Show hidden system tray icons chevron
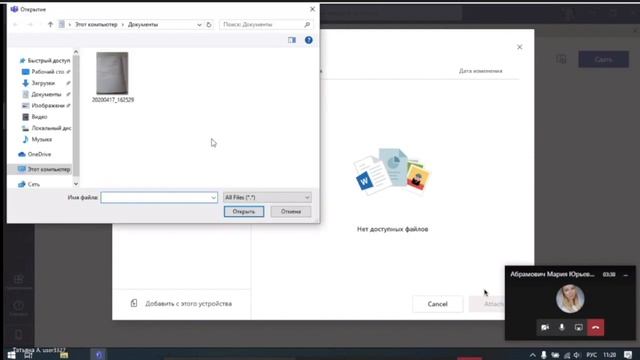This screenshot has height=360, width=640. click(533, 355)
